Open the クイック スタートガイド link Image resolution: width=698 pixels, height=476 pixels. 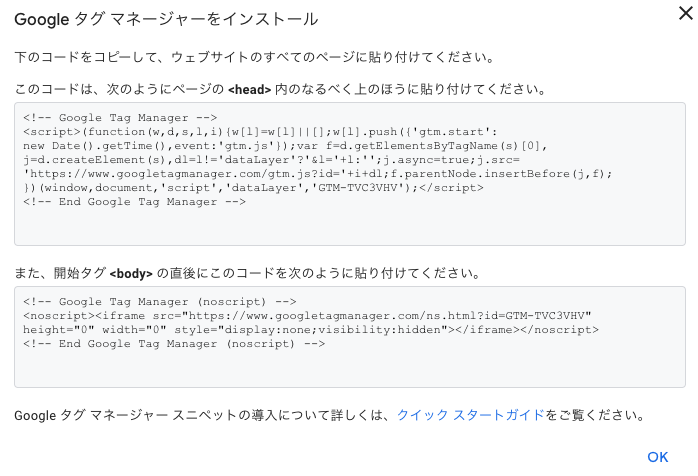470,415
